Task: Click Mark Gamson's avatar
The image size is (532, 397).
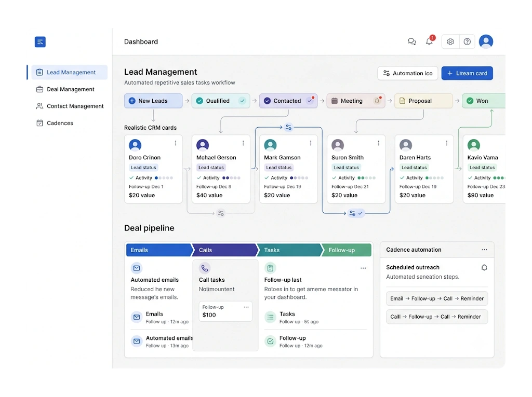Action: pos(270,145)
